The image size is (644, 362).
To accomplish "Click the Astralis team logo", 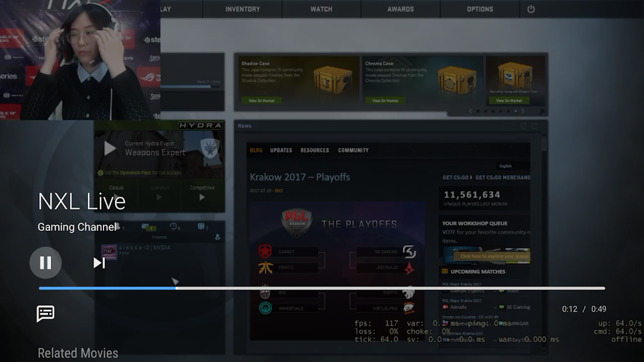I will 408,268.
